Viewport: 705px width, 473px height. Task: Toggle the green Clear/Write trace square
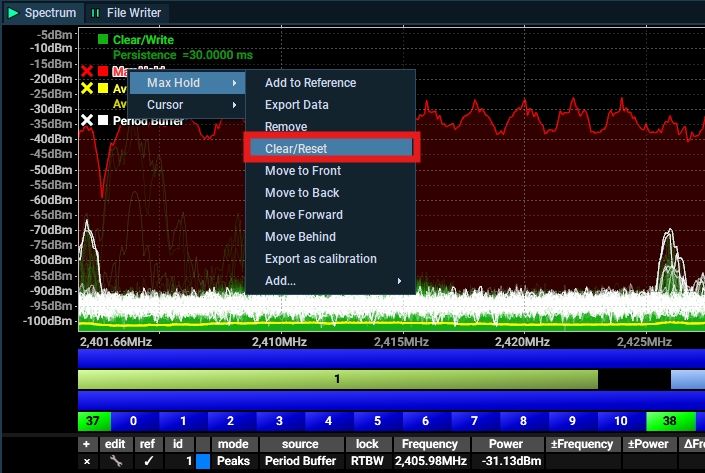(x=103, y=40)
